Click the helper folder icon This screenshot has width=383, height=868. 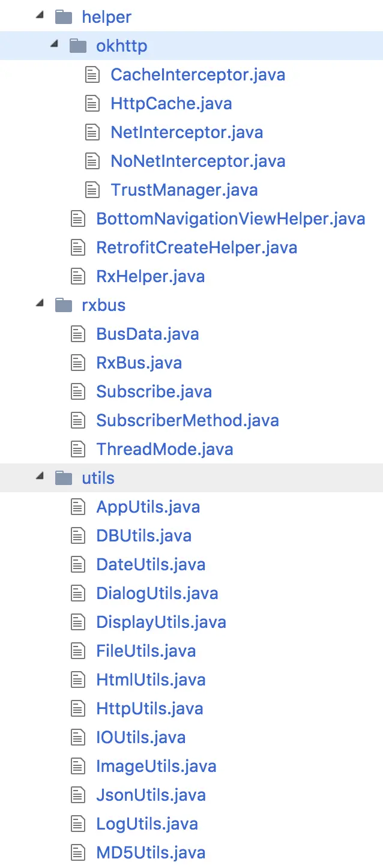click(64, 17)
